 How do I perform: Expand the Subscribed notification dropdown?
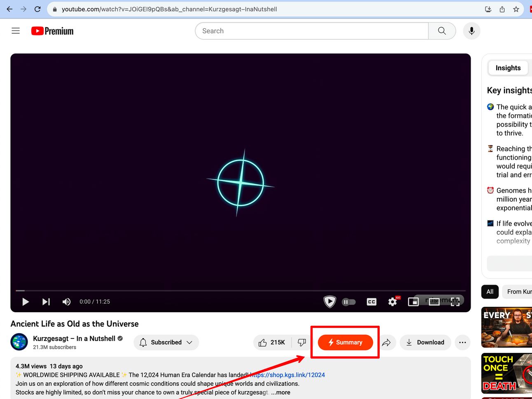tap(166, 342)
